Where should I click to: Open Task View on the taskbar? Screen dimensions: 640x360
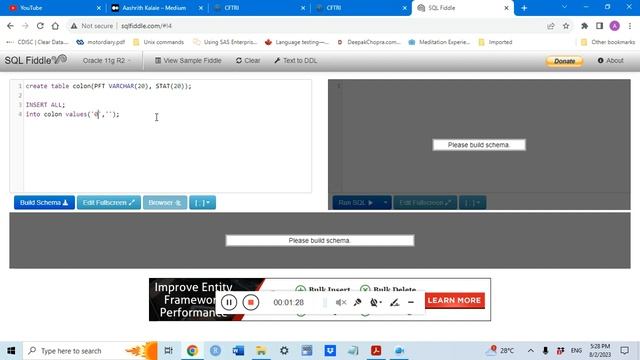pyautogui.click(x=168, y=351)
